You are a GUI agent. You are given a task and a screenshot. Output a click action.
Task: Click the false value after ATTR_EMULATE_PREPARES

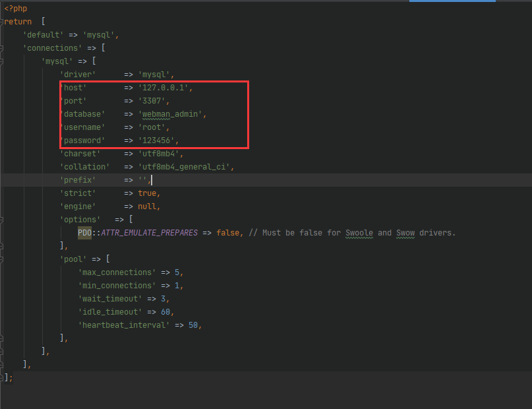(x=228, y=233)
